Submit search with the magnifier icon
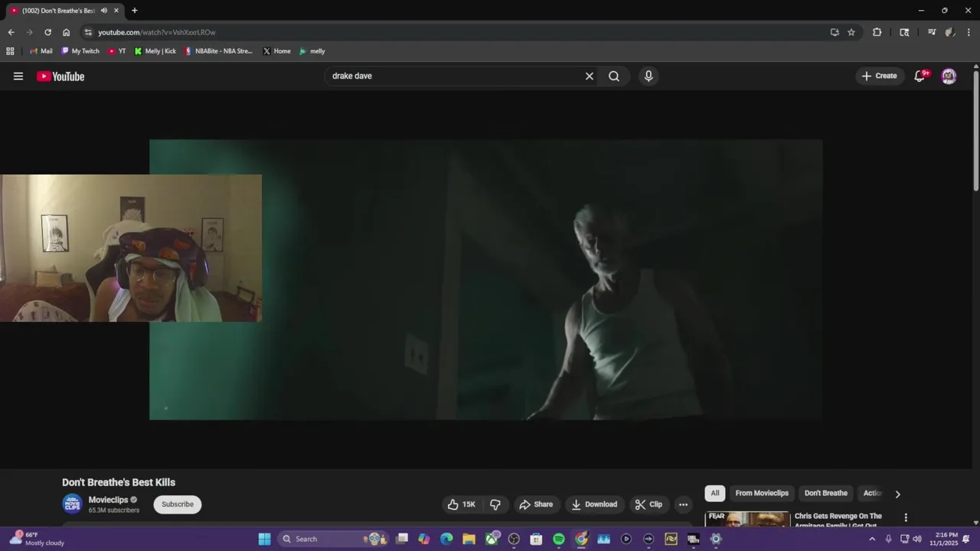980x551 pixels. [614, 76]
